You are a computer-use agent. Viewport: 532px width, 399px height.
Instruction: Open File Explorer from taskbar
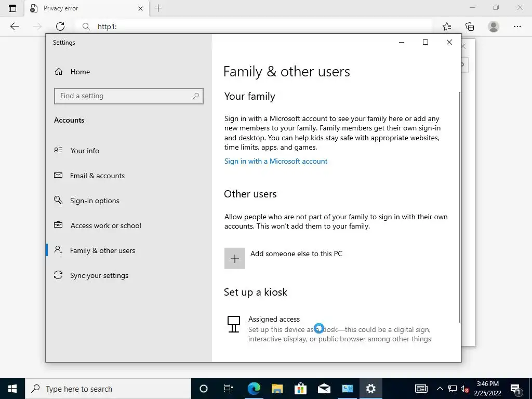tap(277, 389)
